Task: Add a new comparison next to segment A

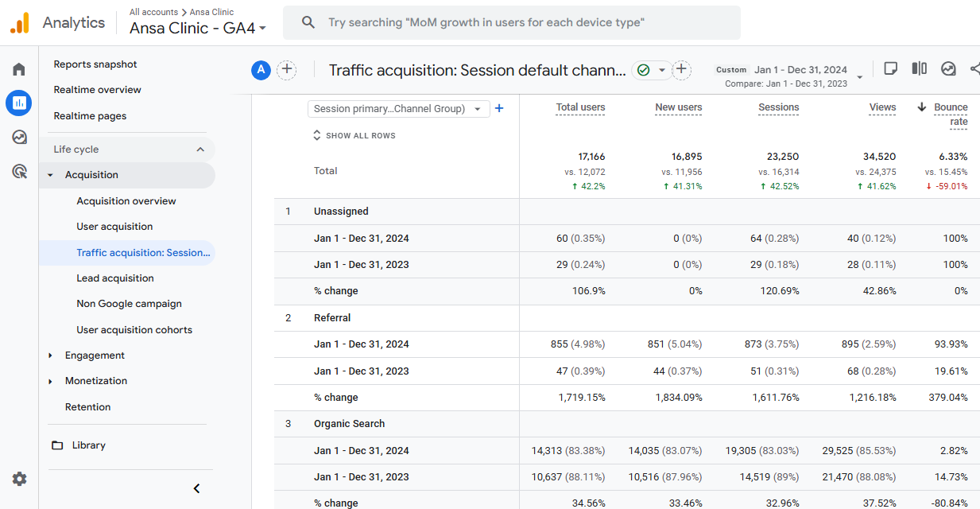Action: point(286,70)
